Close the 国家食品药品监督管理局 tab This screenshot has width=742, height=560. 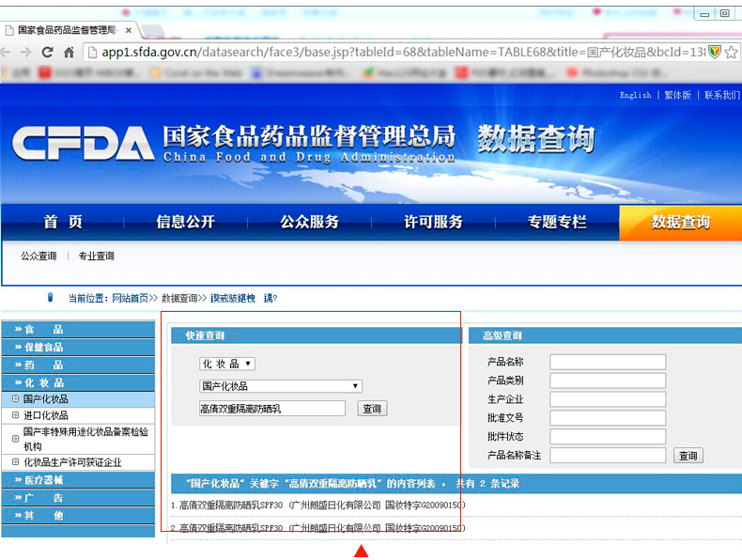[x=129, y=30]
